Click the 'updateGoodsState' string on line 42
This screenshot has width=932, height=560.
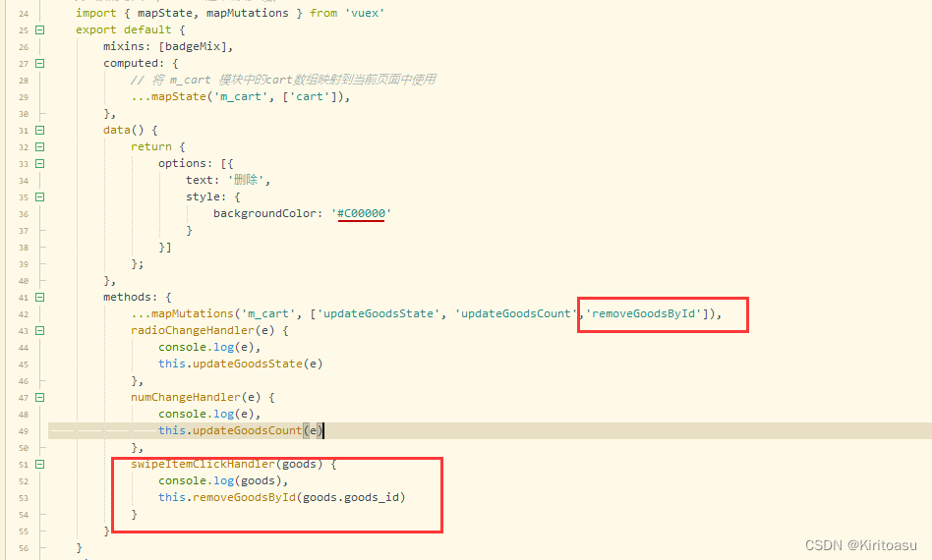pyautogui.click(x=378, y=313)
